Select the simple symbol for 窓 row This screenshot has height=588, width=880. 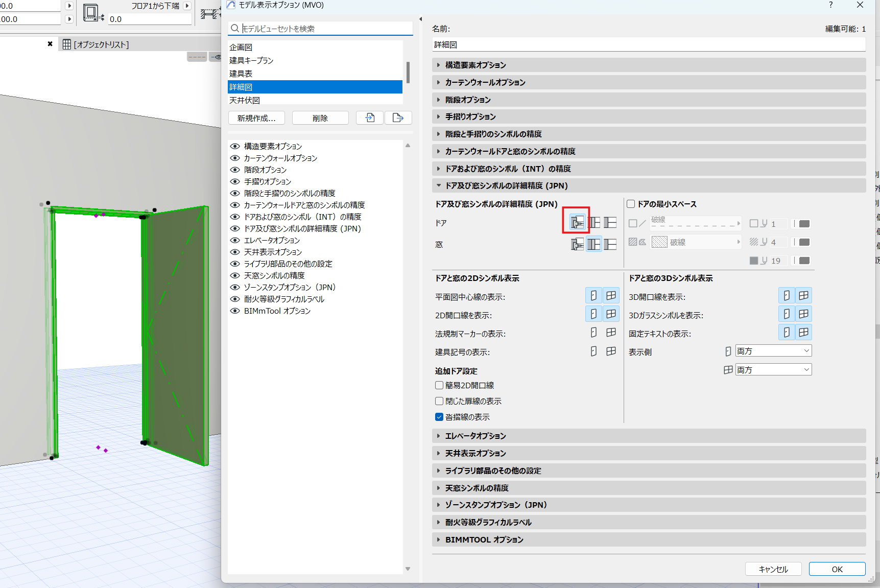coord(610,244)
